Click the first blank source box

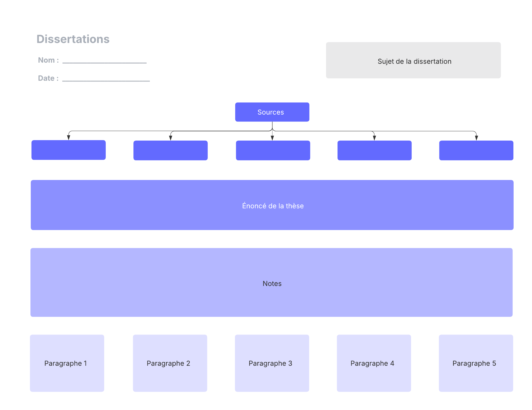[x=68, y=150]
